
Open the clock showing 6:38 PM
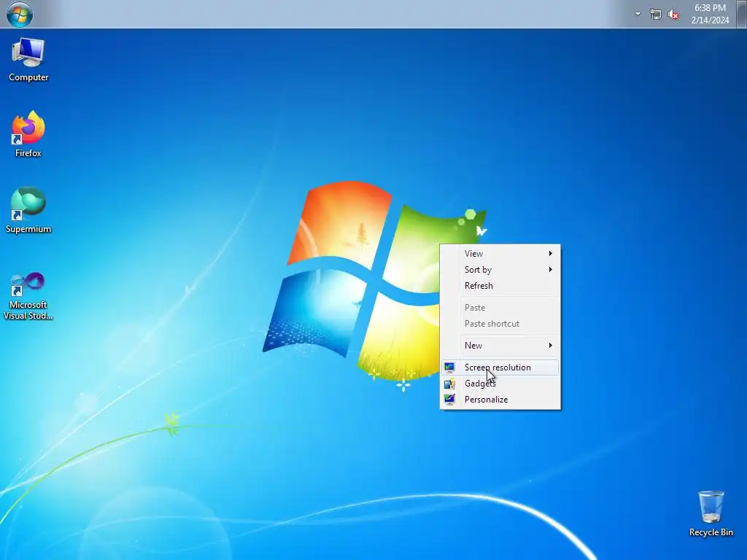tap(710, 7)
